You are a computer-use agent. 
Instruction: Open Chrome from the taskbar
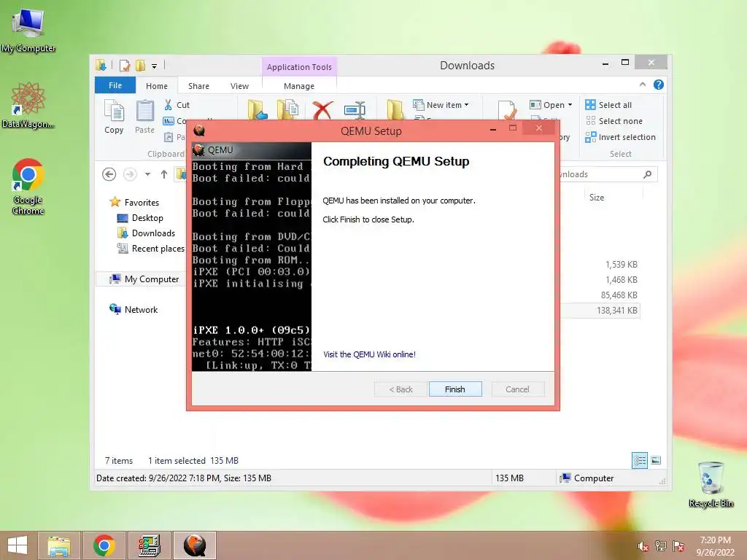tap(104, 545)
